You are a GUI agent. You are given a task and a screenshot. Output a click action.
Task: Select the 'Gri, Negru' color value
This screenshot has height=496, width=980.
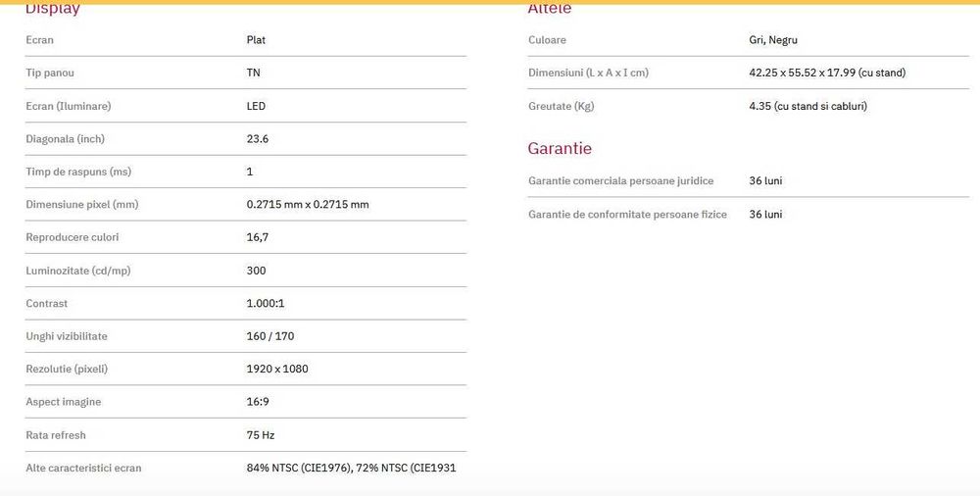tap(773, 40)
